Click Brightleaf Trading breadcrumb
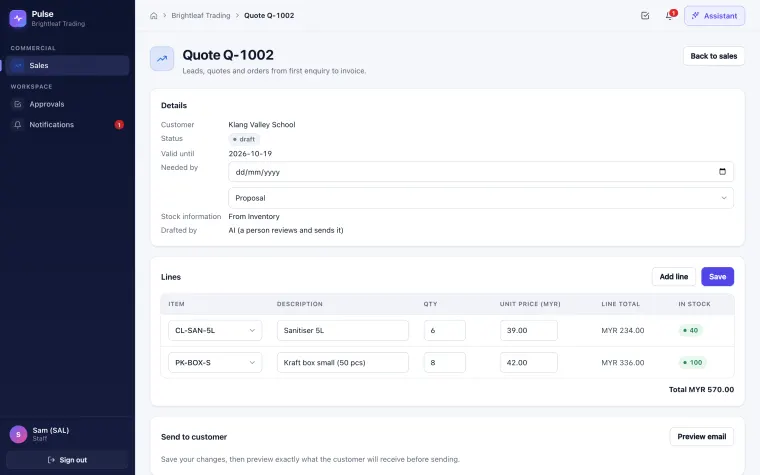This screenshot has height=475, width=760. click(x=201, y=16)
